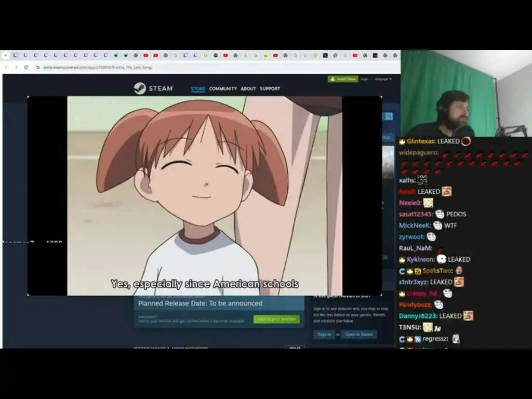
Task: Click widepaguero username in chat
Action: pyautogui.click(x=419, y=153)
